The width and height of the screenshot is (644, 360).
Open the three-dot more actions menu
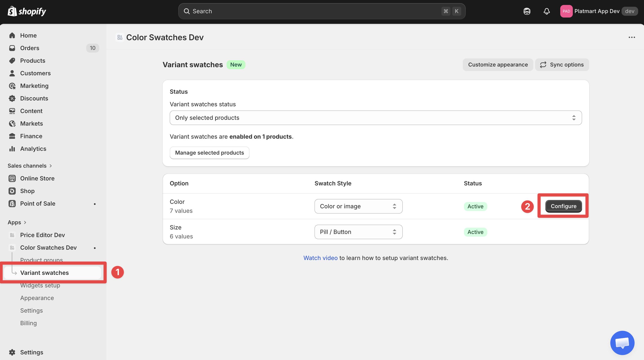[631, 37]
